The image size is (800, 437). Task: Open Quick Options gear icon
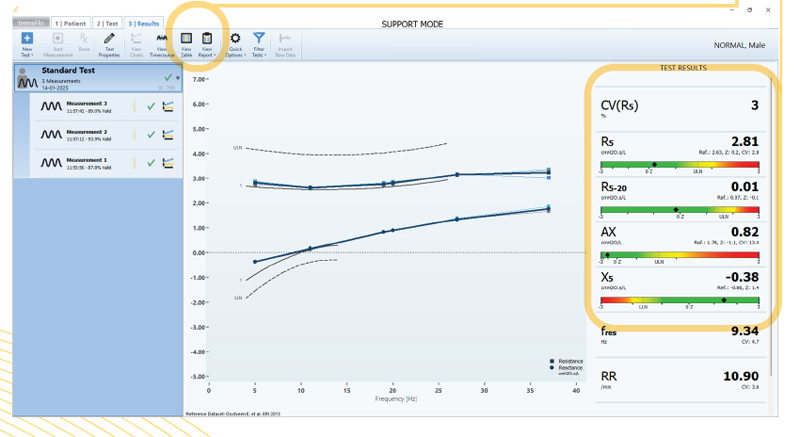click(235, 40)
